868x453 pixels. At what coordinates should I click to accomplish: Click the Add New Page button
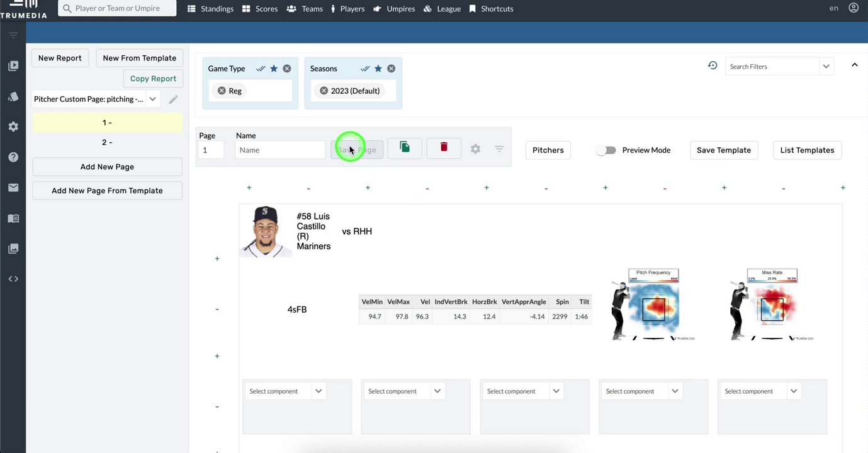[107, 167]
